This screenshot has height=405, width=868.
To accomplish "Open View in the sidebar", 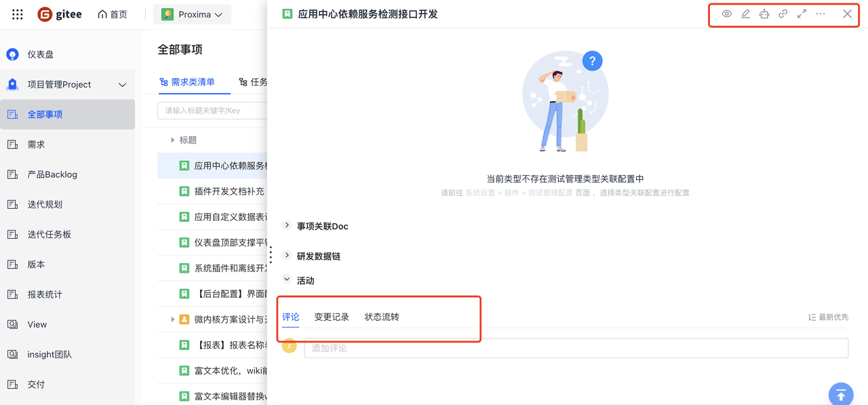I will point(67,324).
